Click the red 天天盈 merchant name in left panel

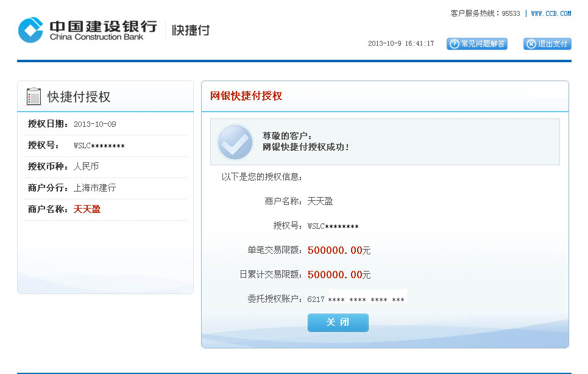coord(87,209)
